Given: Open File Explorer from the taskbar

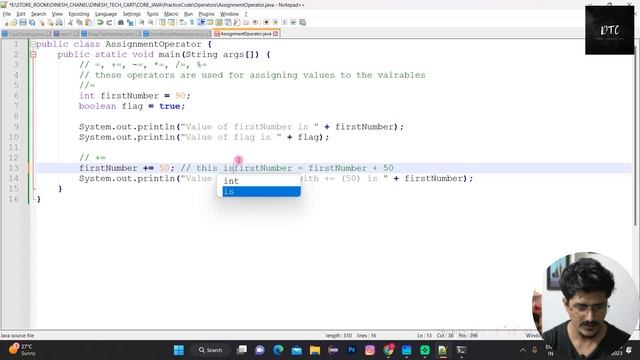Looking at the screenshot, I should 315,350.
